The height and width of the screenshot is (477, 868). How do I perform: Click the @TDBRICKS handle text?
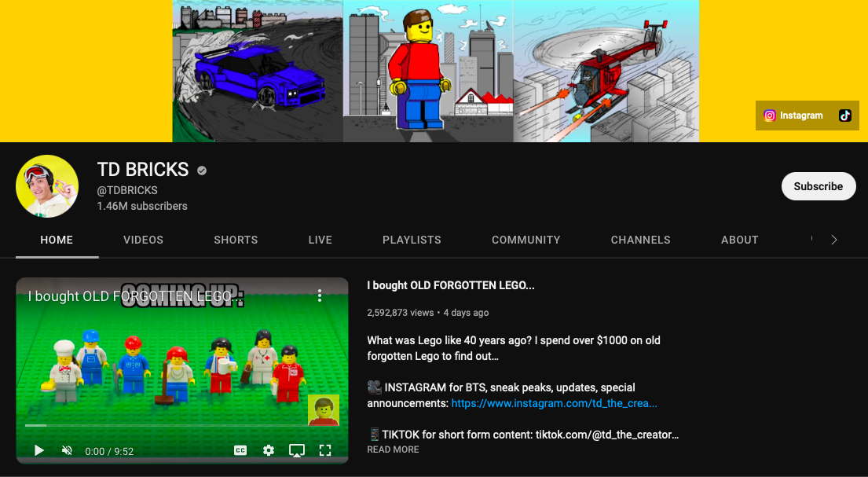tap(127, 190)
